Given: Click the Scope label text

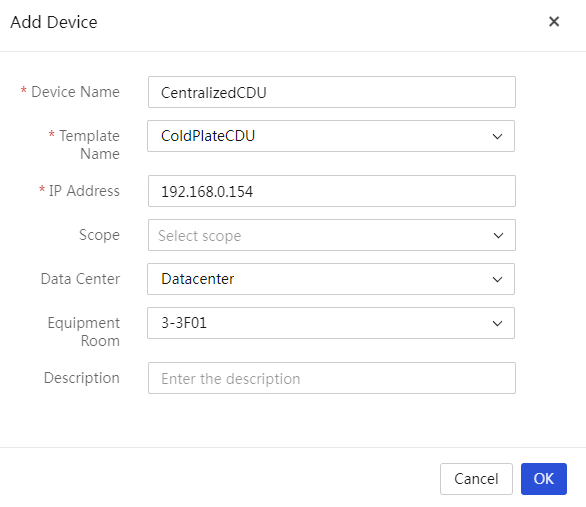Looking at the screenshot, I should (99, 235).
